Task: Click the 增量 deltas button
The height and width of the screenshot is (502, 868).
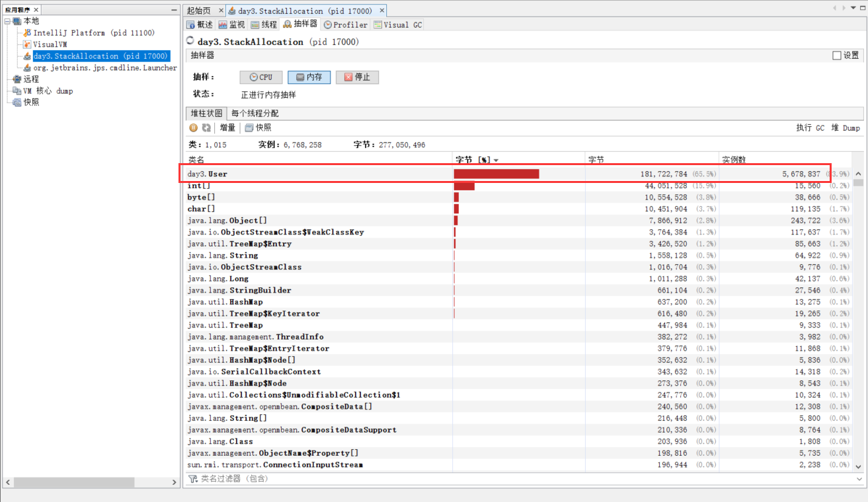Action: pyautogui.click(x=228, y=127)
